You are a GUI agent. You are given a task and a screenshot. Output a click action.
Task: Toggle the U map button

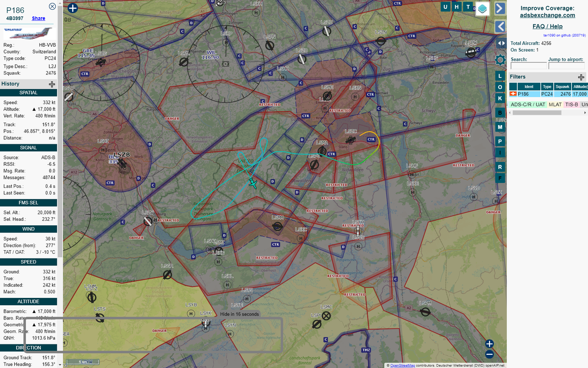[x=445, y=7]
